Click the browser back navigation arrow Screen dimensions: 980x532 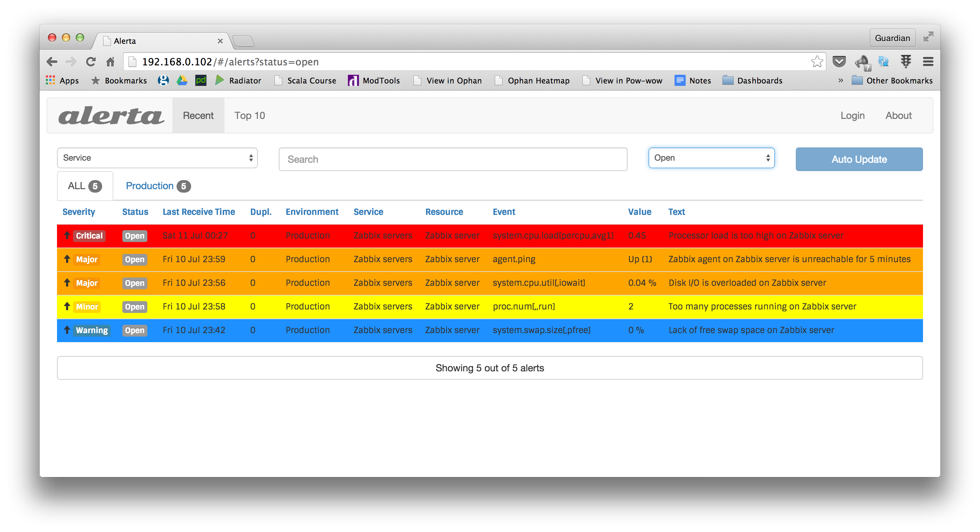pyautogui.click(x=54, y=62)
